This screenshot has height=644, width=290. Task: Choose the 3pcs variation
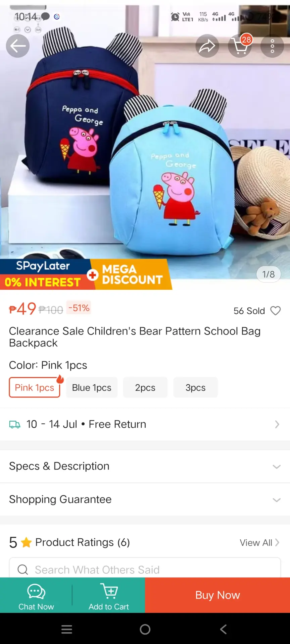(x=195, y=387)
